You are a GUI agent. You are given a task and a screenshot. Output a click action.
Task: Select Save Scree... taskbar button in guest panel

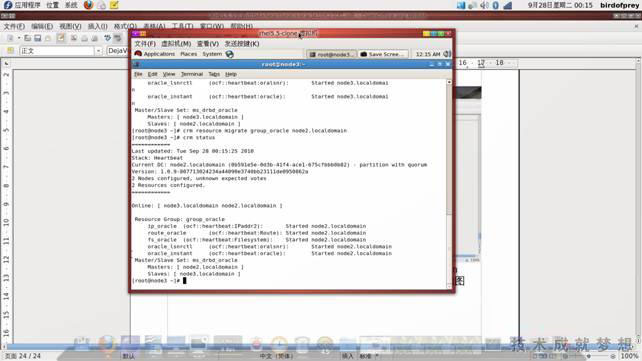383,54
